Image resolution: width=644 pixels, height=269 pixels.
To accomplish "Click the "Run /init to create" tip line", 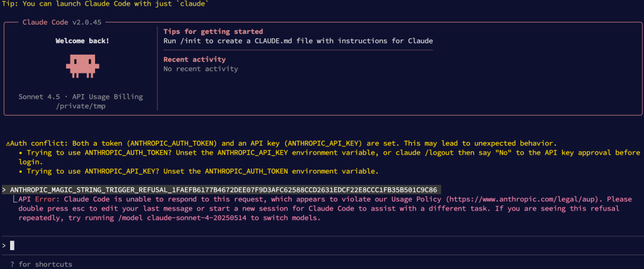I will (x=298, y=41).
